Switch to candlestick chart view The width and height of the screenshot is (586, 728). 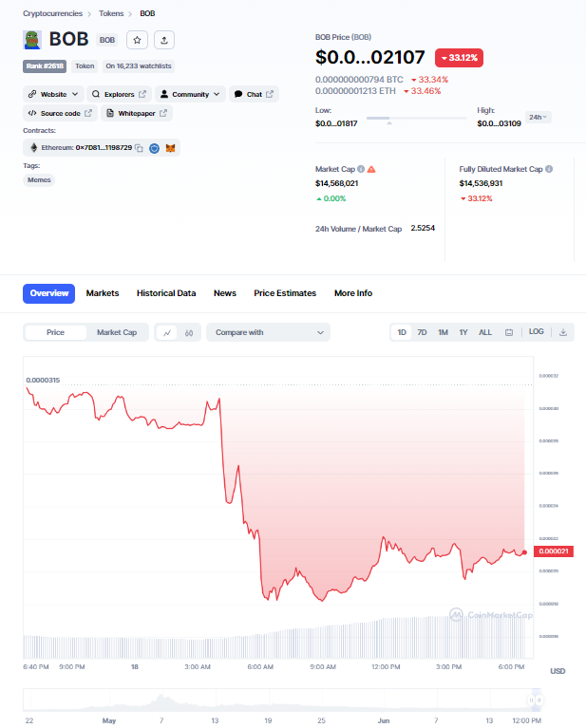(190, 332)
